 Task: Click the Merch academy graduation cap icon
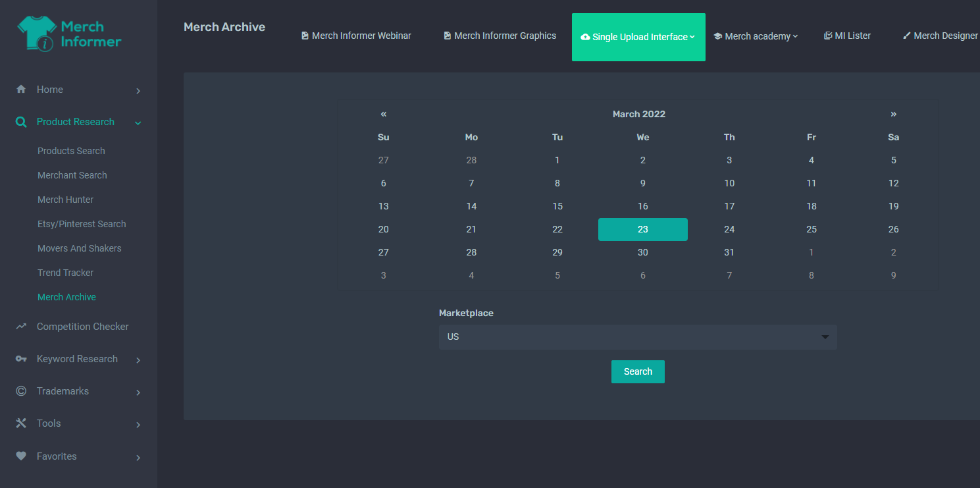[718, 36]
